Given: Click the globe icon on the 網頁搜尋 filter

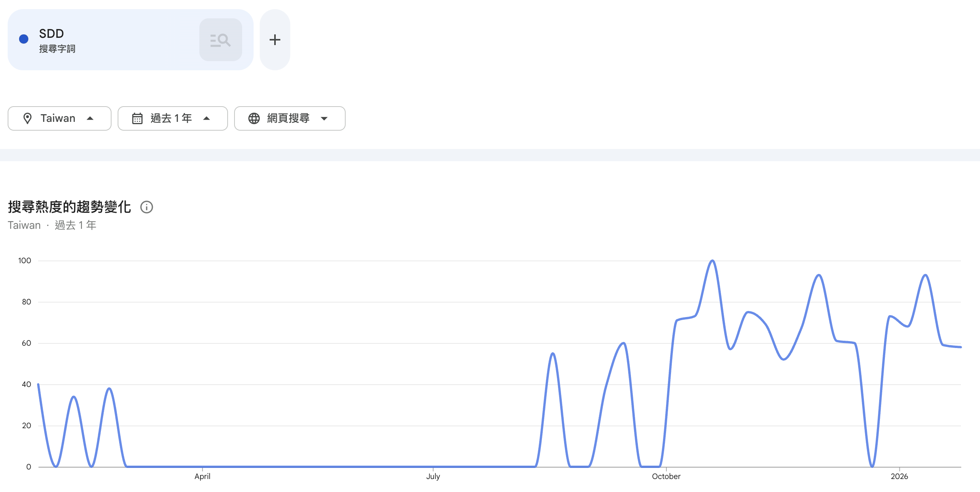Looking at the screenshot, I should [254, 118].
